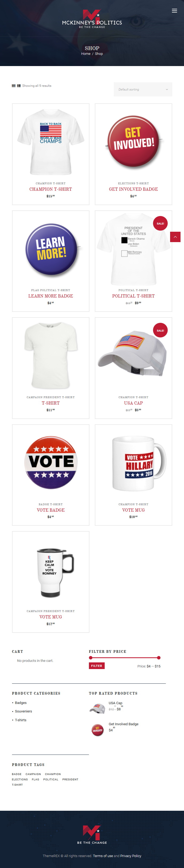Open the Default sorting dropdown
Screen dimensions: 184x868
tap(143, 89)
